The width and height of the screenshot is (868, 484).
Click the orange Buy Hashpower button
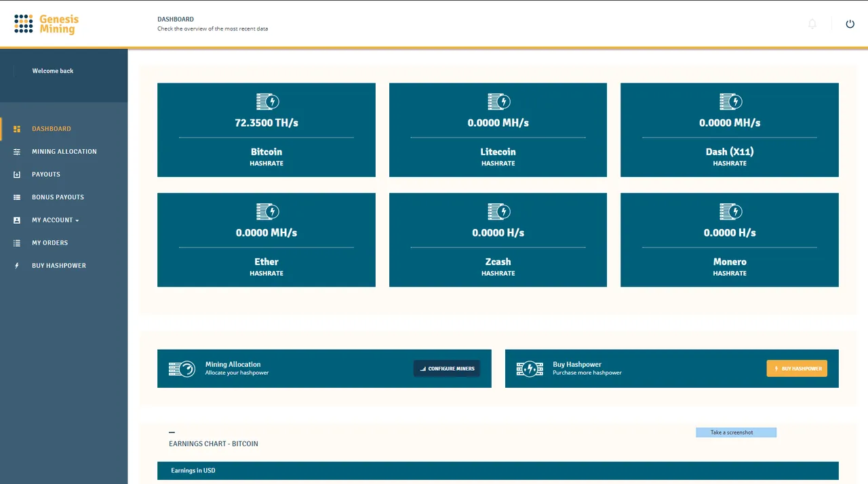797,369
